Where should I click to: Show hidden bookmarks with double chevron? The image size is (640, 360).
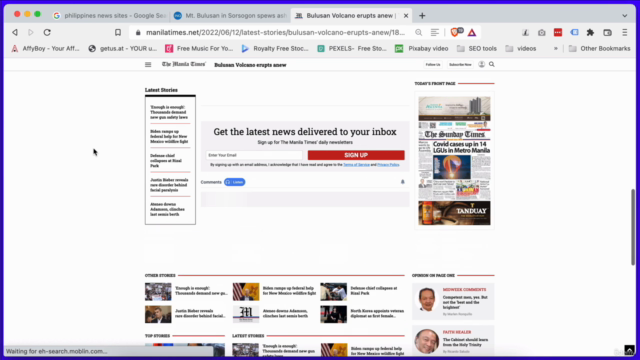(556, 48)
